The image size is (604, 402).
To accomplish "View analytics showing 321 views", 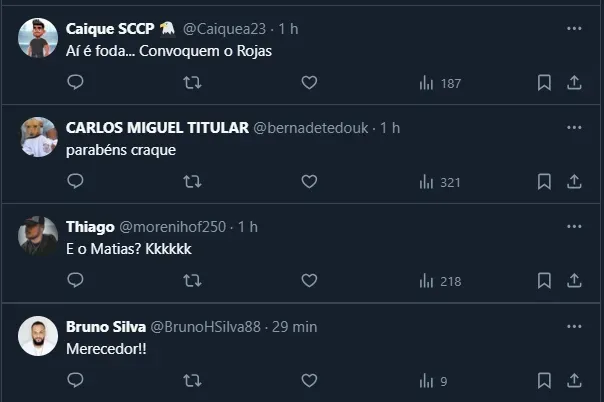I will [x=439, y=182].
